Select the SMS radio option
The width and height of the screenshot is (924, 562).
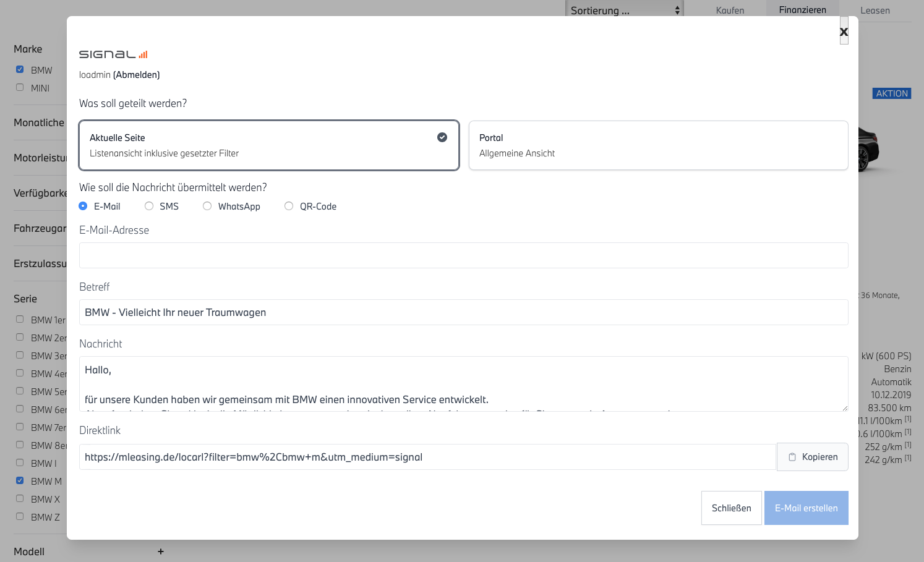coord(149,206)
